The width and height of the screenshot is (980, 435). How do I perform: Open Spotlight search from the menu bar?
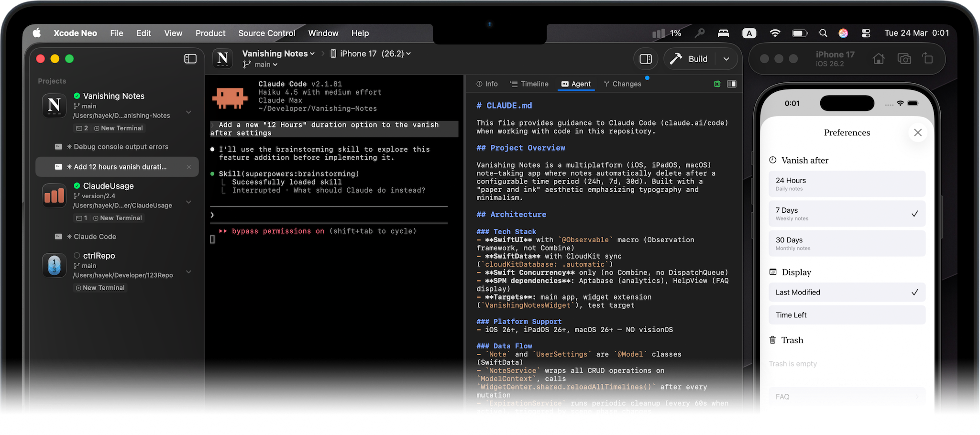[823, 33]
